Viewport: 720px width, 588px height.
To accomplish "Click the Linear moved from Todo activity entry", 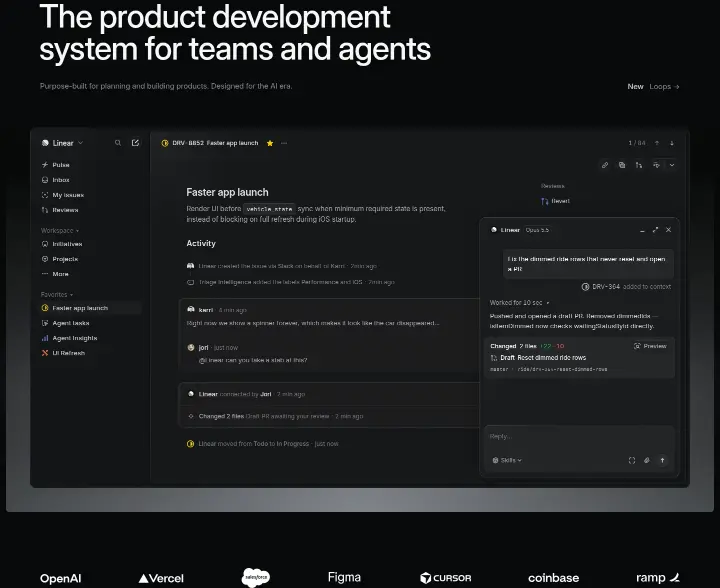I will (x=263, y=444).
